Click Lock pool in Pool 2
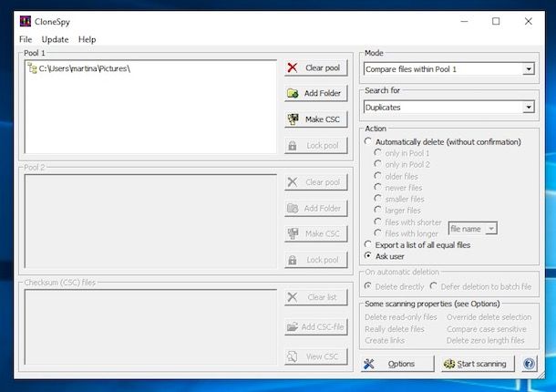The width and height of the screenshot is (556, 392). (316, 260)
